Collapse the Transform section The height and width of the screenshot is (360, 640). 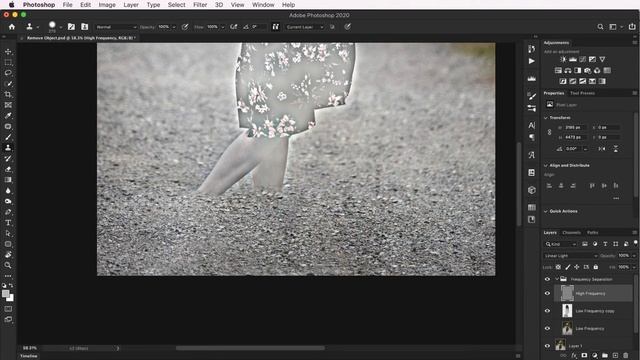coord(546,118)
